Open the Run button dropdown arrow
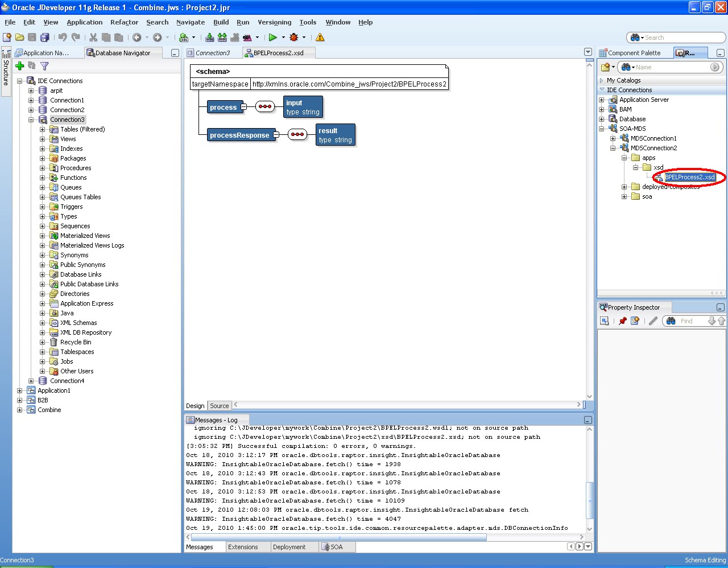The height and width of the screenshot is (568, 728). click(x=282, y=37)
